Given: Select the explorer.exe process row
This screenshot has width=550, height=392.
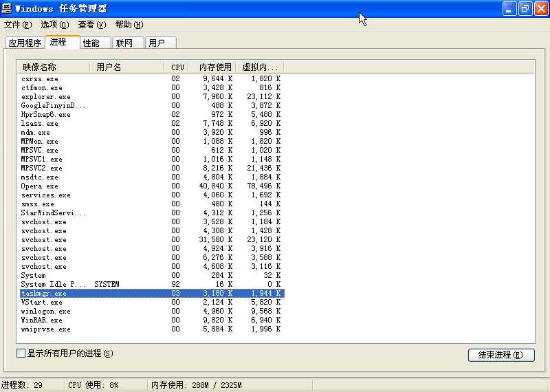Looking at the screenshot, I should coord(152,96).
